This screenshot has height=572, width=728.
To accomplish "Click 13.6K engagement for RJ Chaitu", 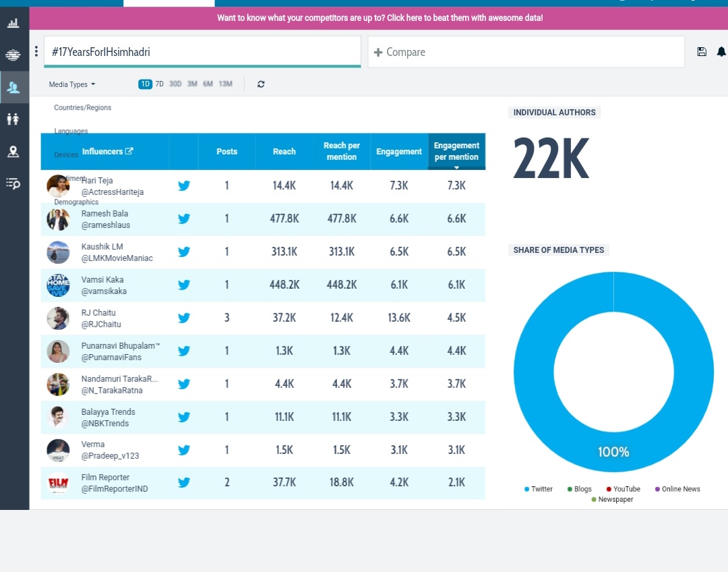I will 399,318.
